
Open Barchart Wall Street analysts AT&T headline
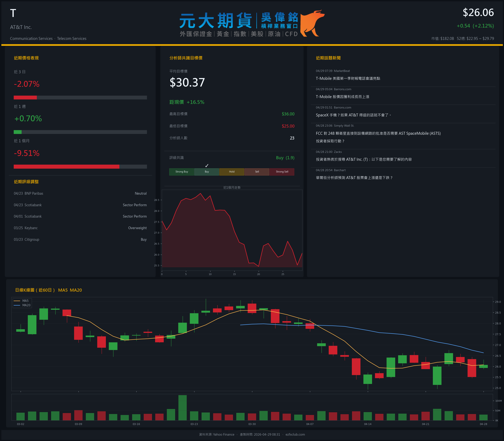(x=354, y=178)
